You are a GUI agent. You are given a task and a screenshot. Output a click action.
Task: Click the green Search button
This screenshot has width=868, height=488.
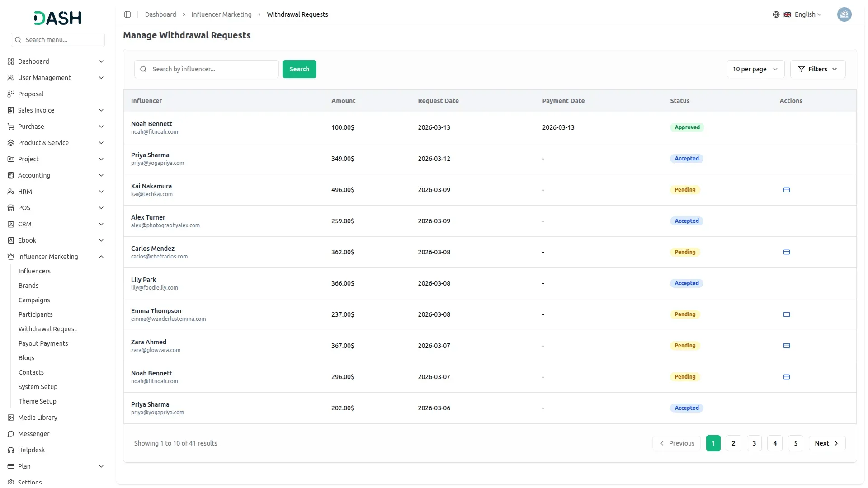point(299,69)
